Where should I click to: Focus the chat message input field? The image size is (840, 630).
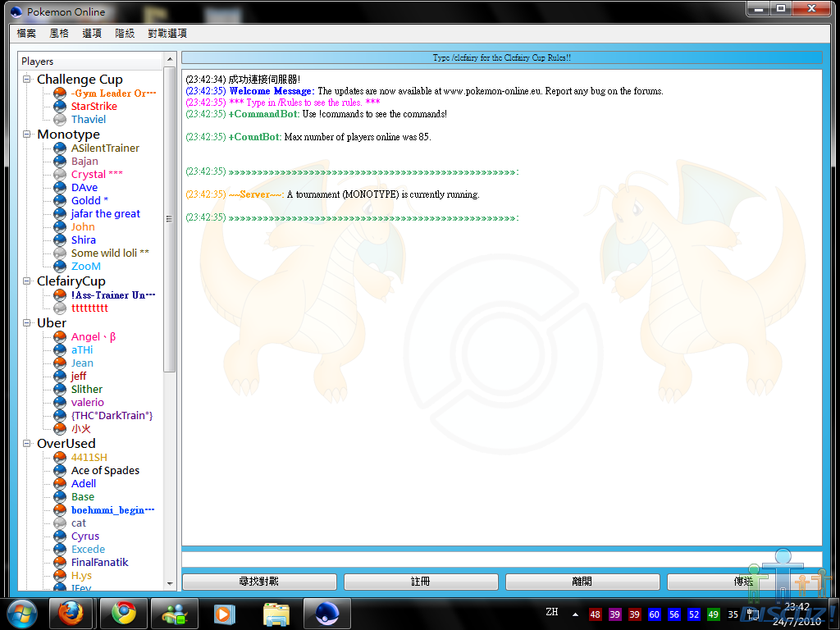501,559
